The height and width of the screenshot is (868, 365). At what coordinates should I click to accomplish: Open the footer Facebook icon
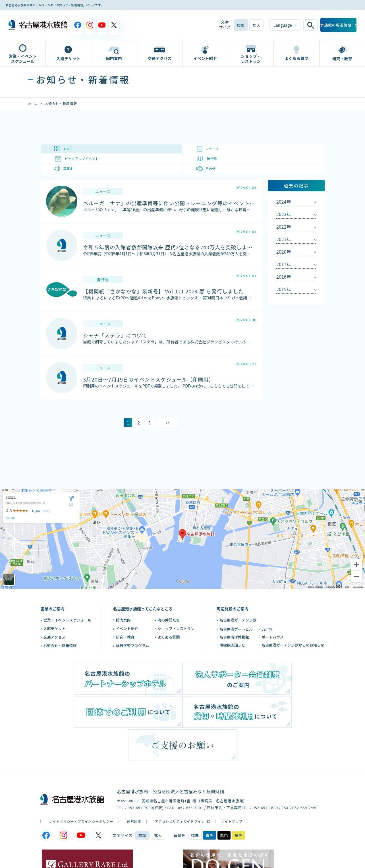(x=46, y=835)
